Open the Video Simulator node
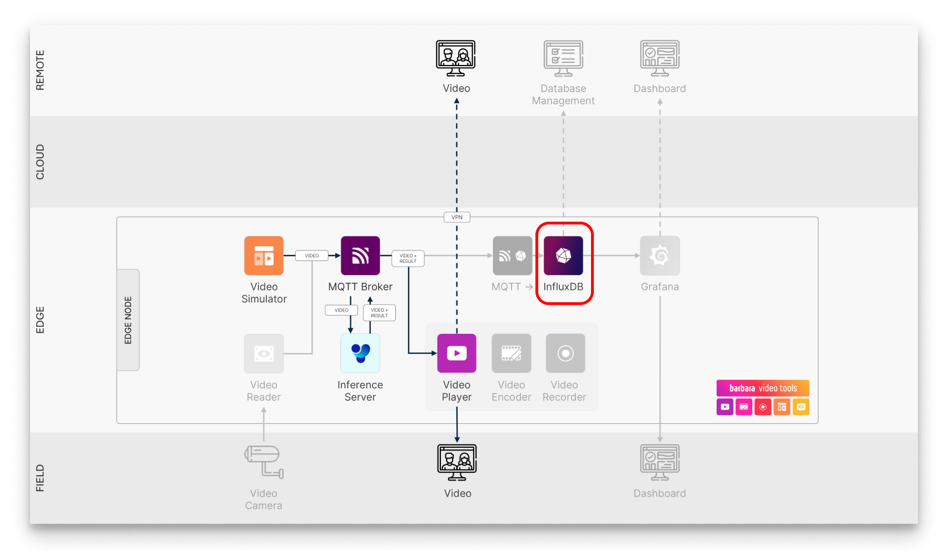The image size is (948, 560). (x=264, y=256)
